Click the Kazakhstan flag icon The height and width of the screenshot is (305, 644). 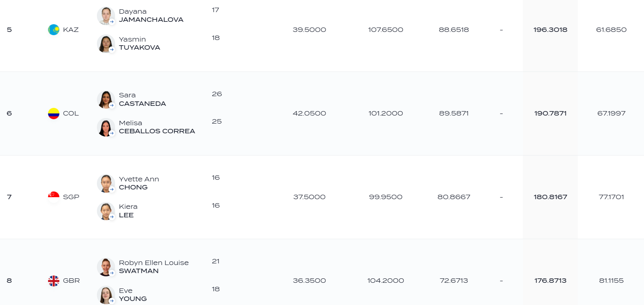54,29
